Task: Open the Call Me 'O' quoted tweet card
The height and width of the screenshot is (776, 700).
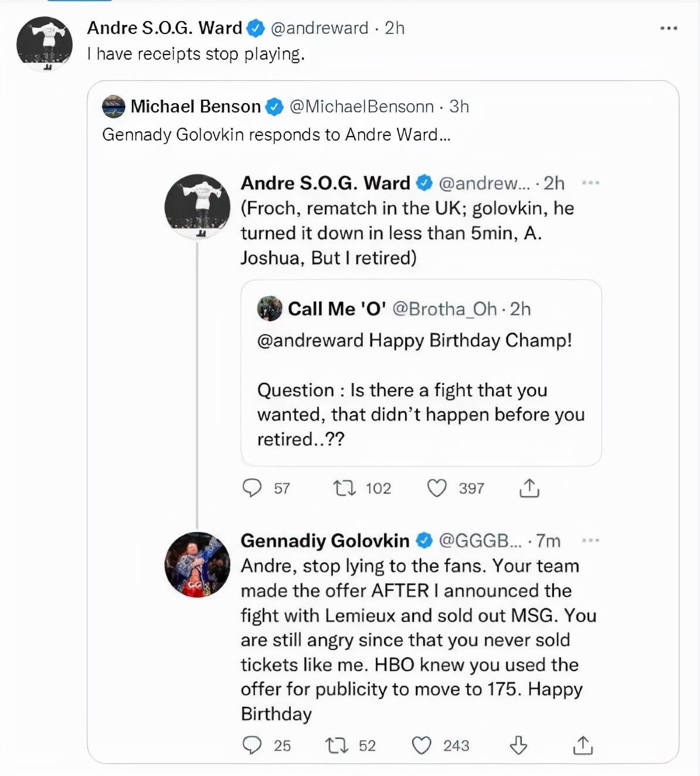Action: pyautogui.click(x=421, y=373)
